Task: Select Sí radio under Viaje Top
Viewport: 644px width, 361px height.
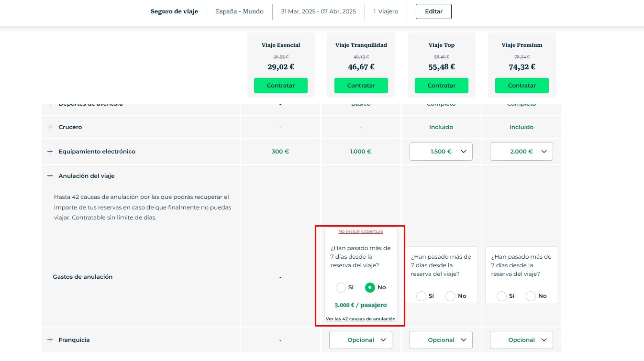Action: coord(421,296)
